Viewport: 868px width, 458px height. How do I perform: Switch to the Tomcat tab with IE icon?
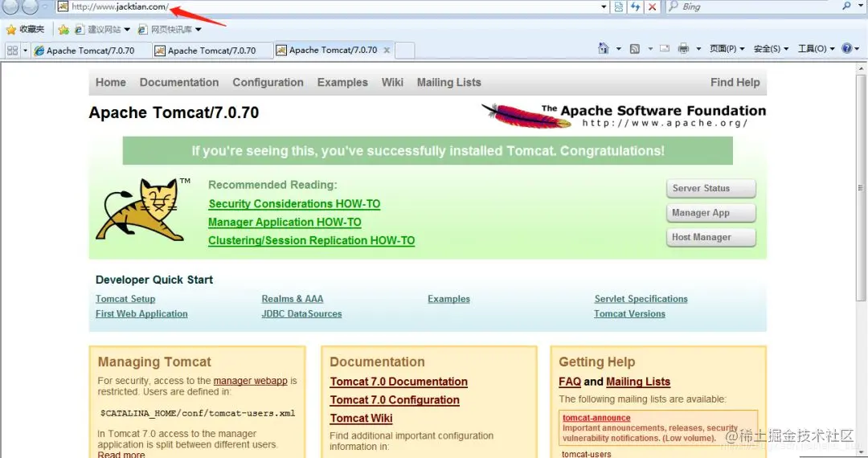point(91,51)
